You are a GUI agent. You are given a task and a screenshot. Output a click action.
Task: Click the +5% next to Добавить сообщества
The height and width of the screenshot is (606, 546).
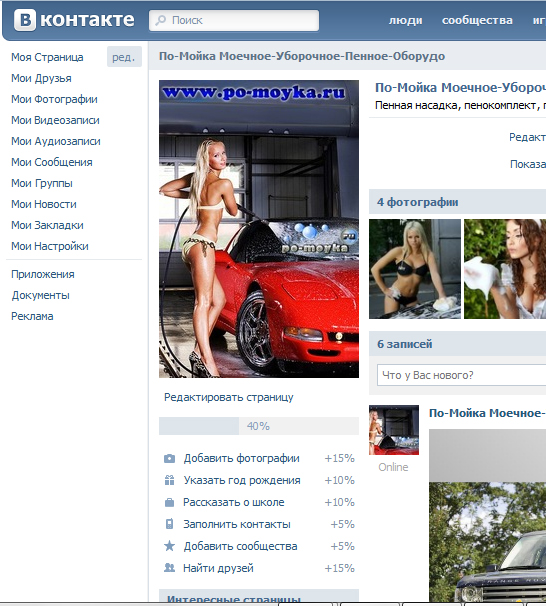coord(342,546)
